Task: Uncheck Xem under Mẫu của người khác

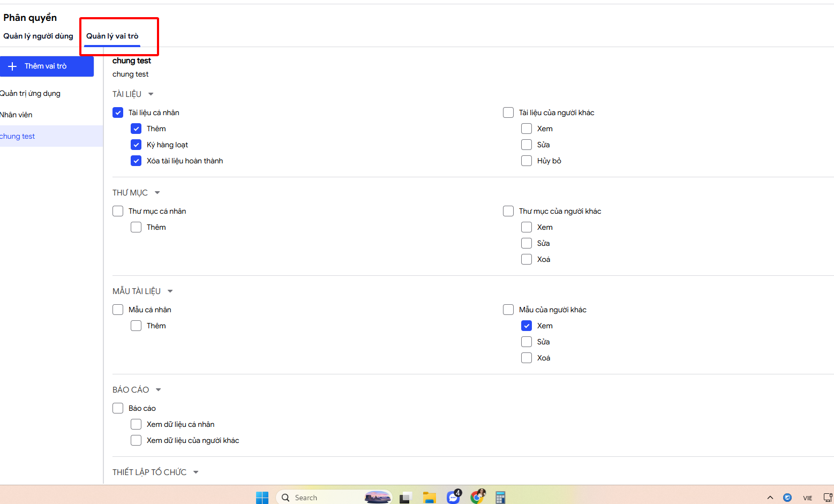Action: [x=527, y=326]
